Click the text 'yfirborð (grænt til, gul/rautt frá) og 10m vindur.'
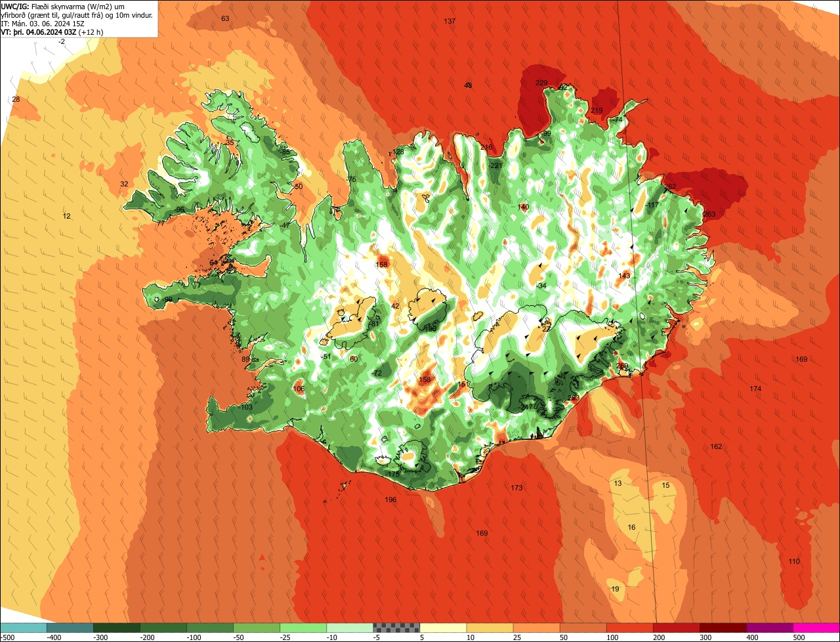 coord(77,14)
